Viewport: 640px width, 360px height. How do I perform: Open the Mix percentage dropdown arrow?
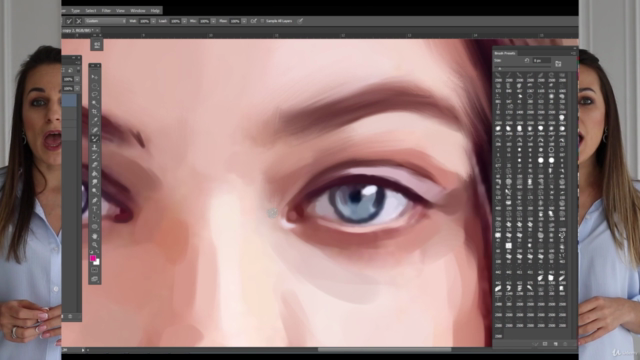[213, 21]
